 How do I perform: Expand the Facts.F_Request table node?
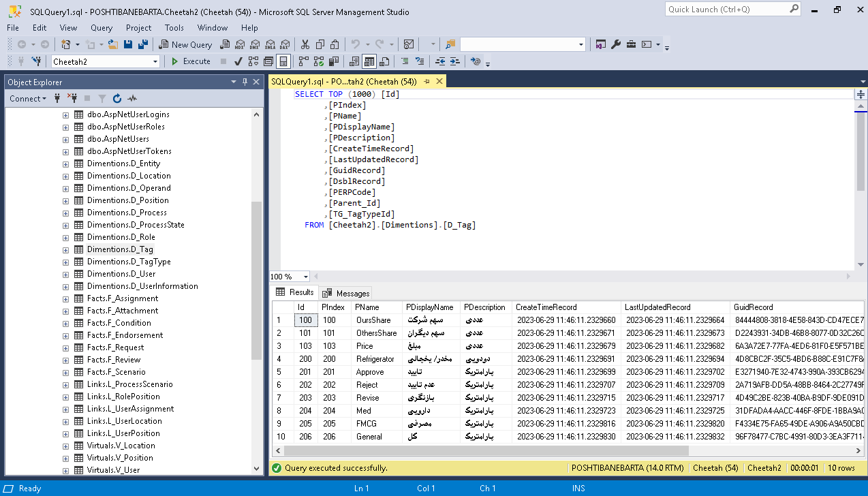coord(66,347)
